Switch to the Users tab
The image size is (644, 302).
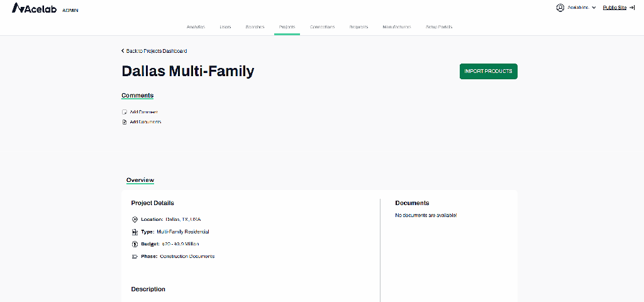click(225, 27)
